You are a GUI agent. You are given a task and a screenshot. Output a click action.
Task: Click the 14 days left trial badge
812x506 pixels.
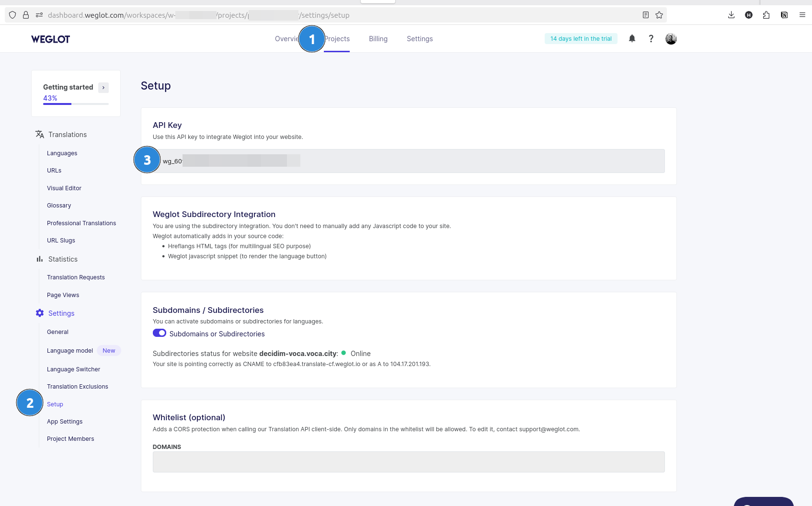click(581, 39)
